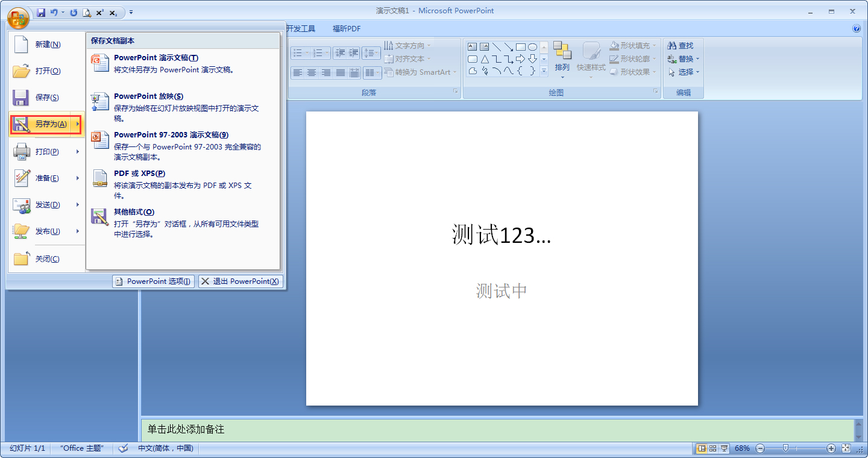Expand the Quick Access toolbar customize menu
Viewport: 868px width, 458px height.
131,12
